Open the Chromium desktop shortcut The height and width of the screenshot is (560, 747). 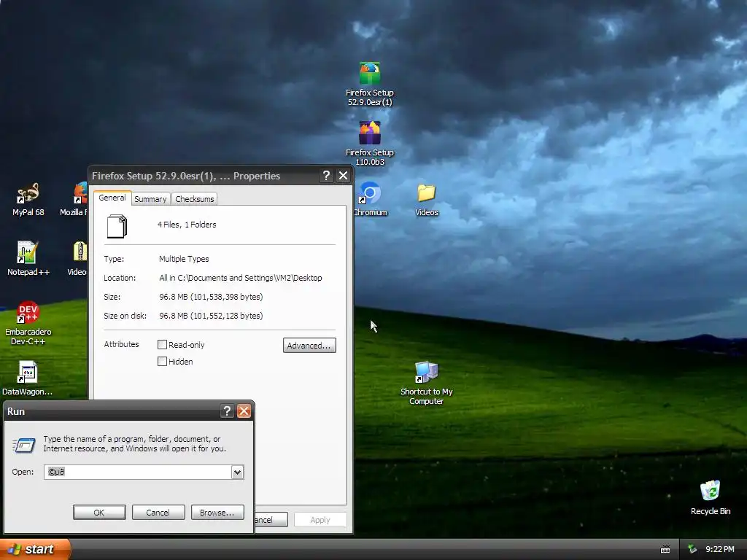click(370, 199)
